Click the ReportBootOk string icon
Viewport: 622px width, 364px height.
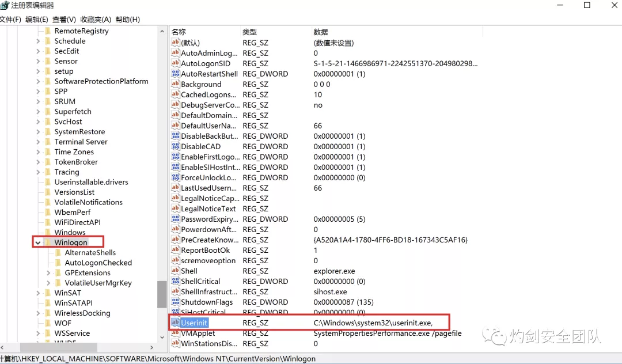[175, 250]
